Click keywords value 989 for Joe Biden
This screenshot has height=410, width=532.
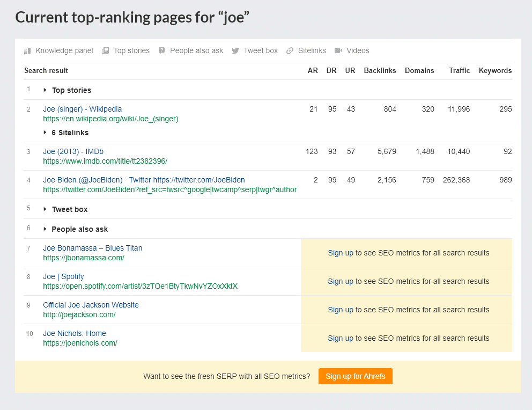click(506, 180)
